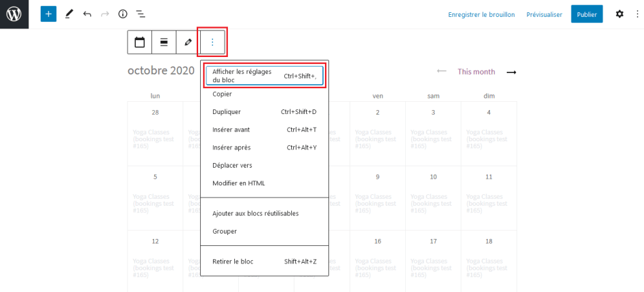
Task: Click the Redo arrow icon
Action: pyautogui.click(x=105, y=14)
